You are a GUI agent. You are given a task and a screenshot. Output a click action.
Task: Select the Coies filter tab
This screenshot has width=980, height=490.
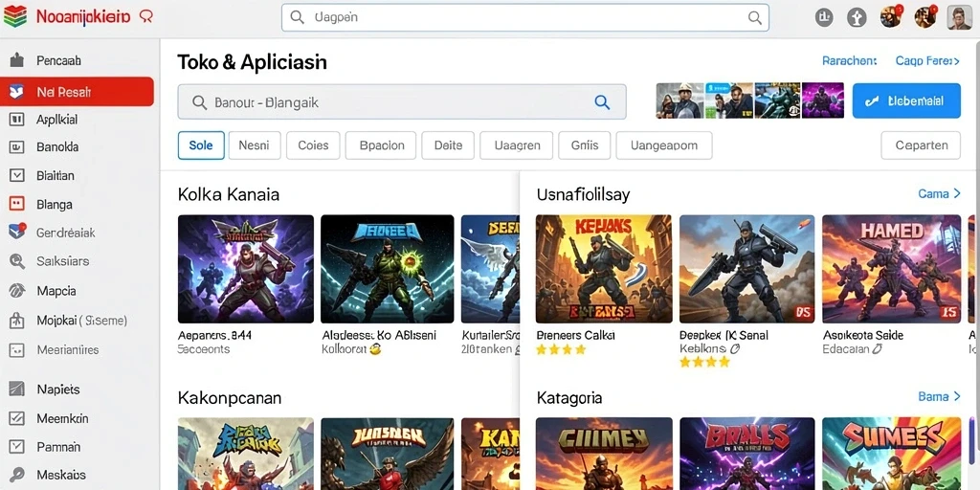coord(313,145)
